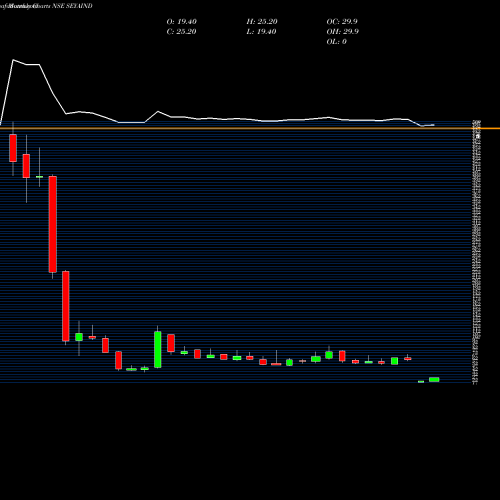
Task: Click the 'O: 19.40' open value
Action: (182, 22)
